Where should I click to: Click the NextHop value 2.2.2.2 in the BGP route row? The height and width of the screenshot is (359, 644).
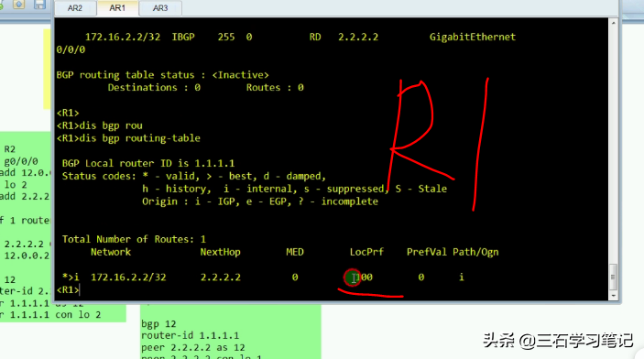click(221, 277)
